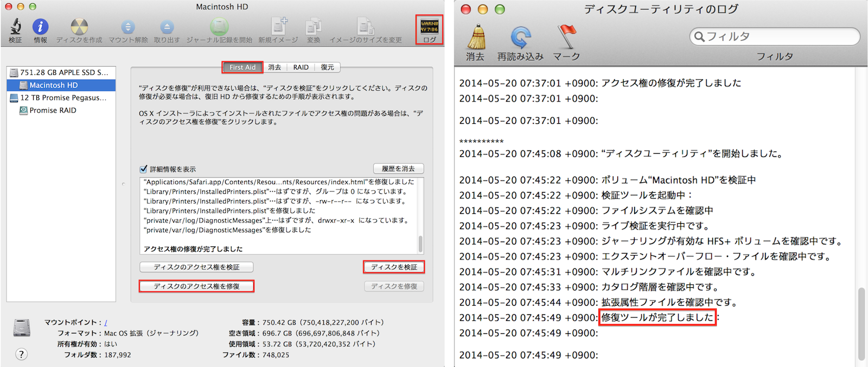868x367 pixels.
Task: Click the 新規イメージ (New Image) toolbar icon
Action: coord(279,26)
